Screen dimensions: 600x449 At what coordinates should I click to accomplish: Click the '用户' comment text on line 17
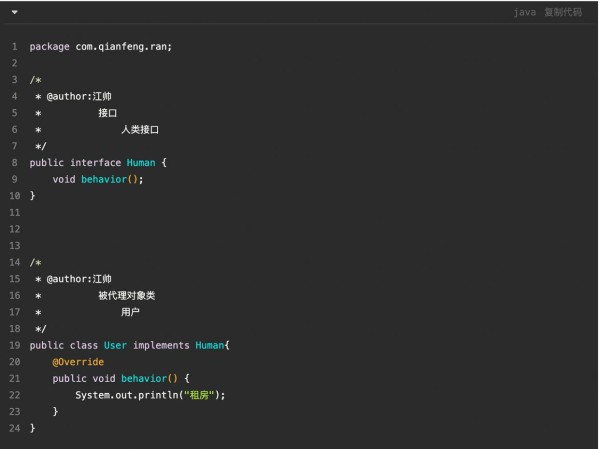click(130, 312)
